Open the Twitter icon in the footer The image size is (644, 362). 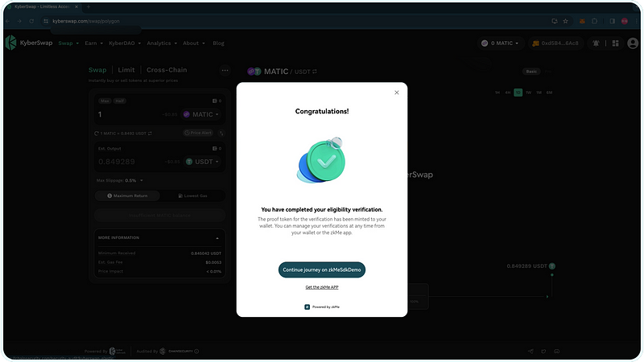[544, 352]
